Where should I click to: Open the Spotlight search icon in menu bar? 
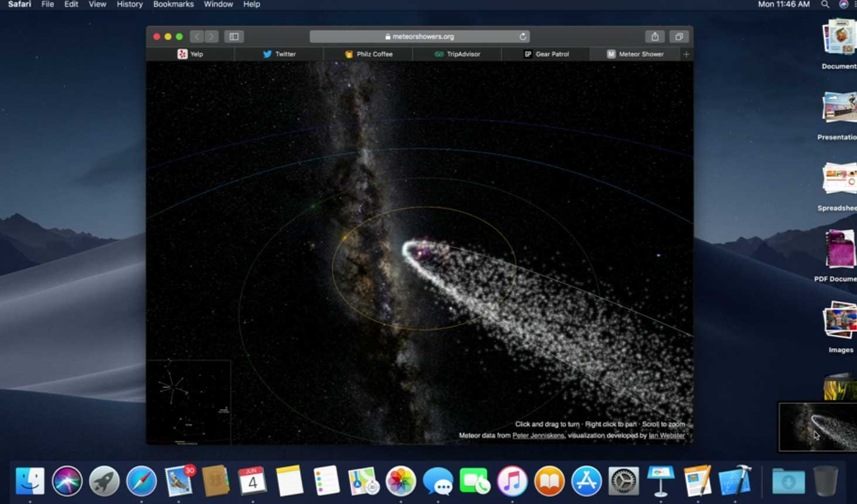click(825, 4)
